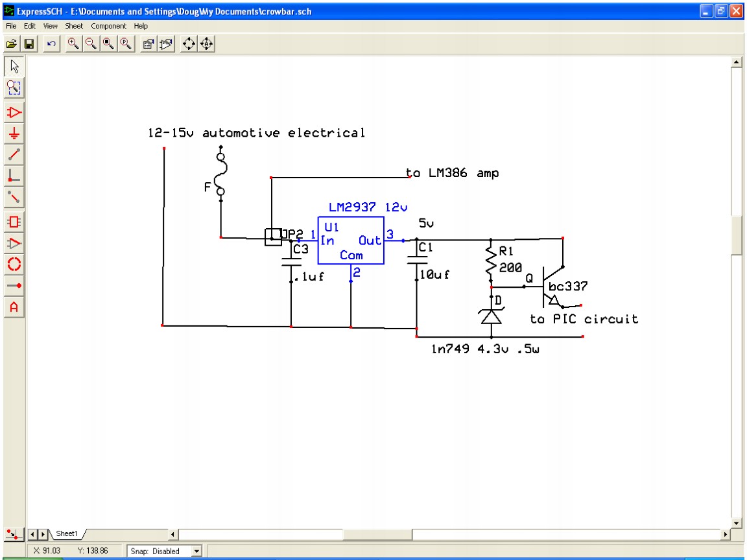The height and width of the screenshot is (560, 747).
Task: Click the toolbar icon showing a component with a blue arrow
Action: tap(166, 44)
